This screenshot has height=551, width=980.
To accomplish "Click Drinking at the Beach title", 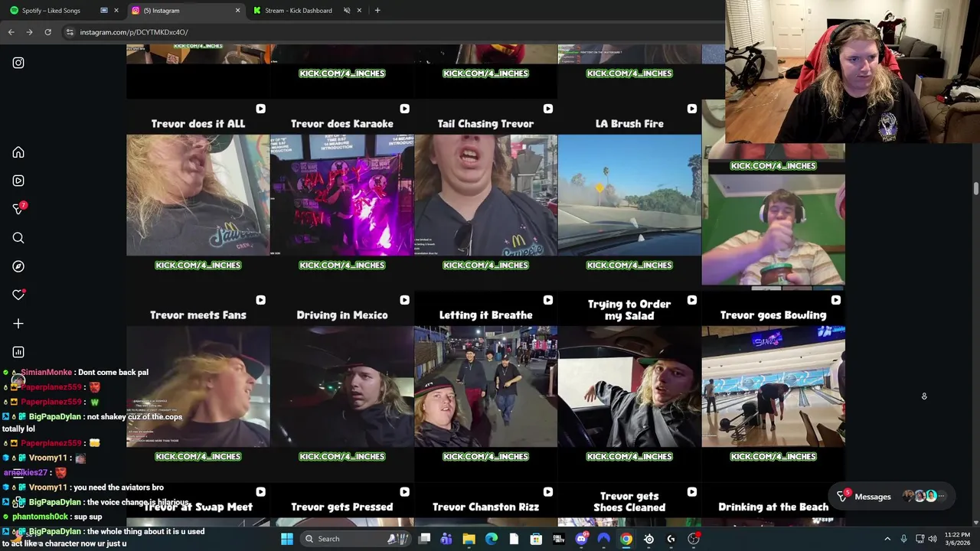I will tap(773, 507).
